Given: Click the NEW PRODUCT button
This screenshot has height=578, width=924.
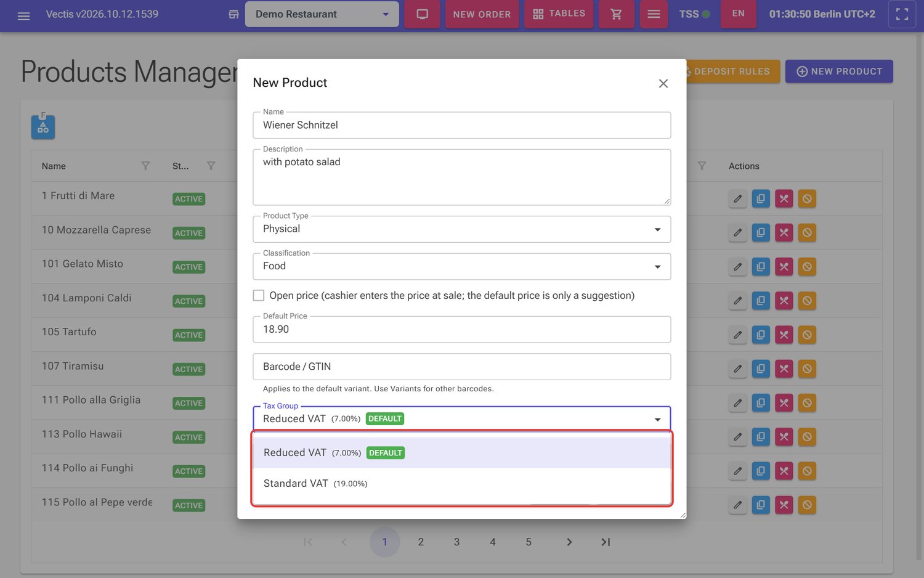Looking at the screenshot, I should (839, 71).
